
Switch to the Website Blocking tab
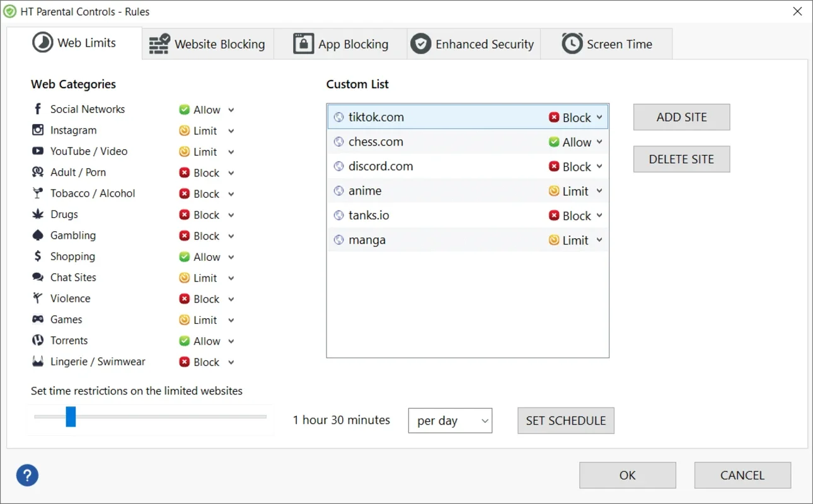click(207, 44)
